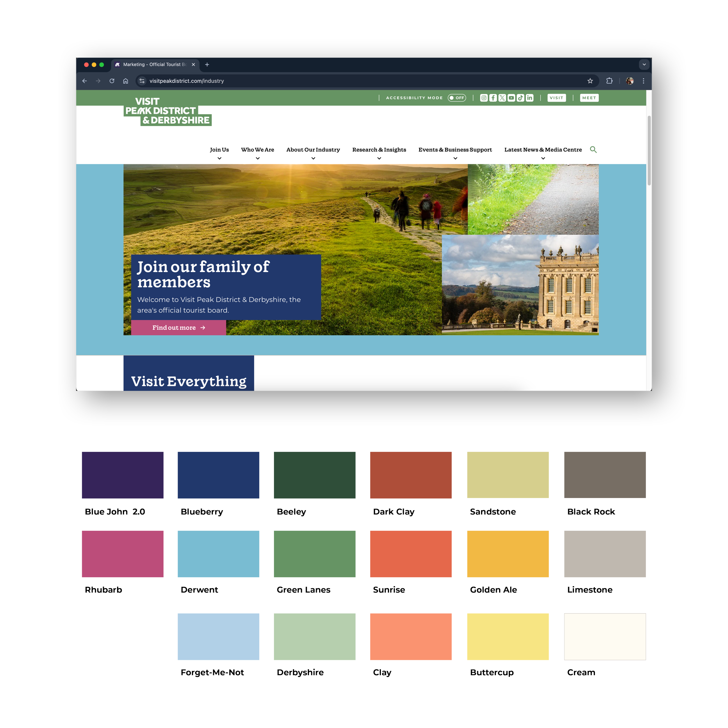Click the VISIT button in top bar
Viewport: 728px width, 728px height.
click(x=556, y=98)
